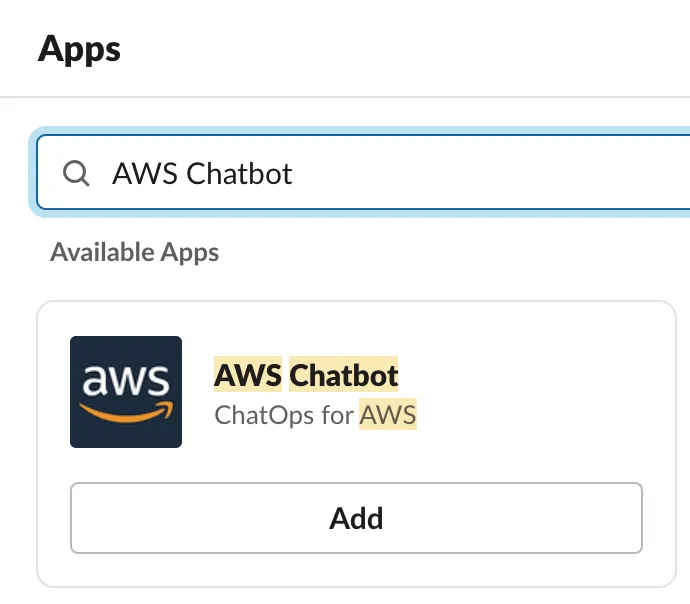Click the 'Available Apps' section label
The image size is (690, 604).
(134, 251)
